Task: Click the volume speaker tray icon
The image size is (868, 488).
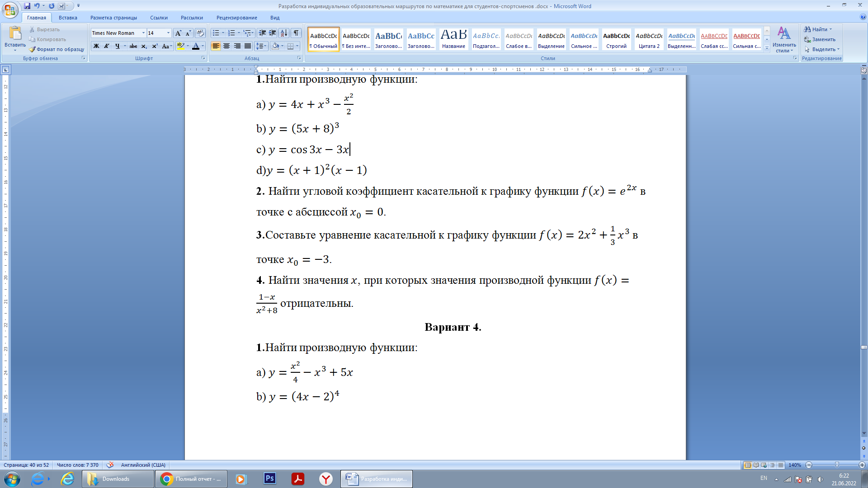Action: [x=820, y=479]
